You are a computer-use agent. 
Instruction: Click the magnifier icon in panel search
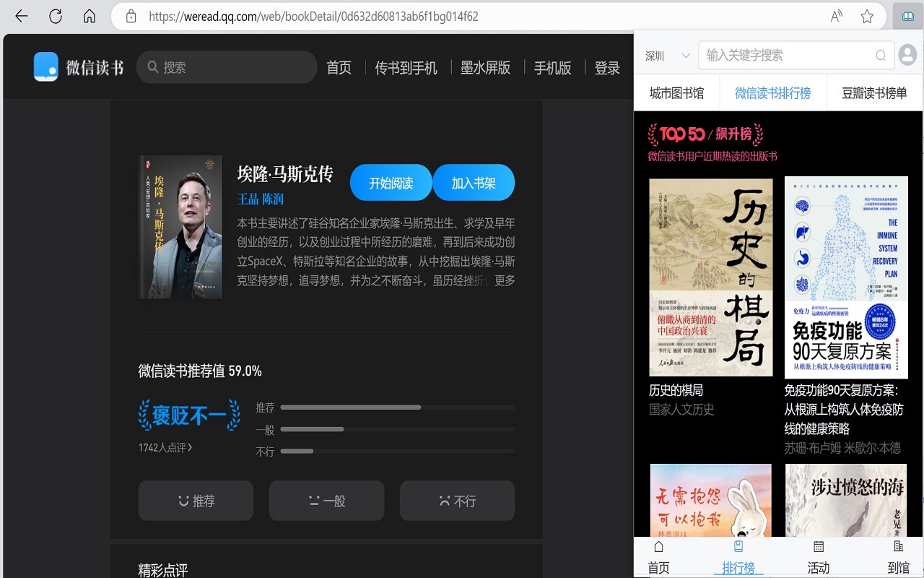(881, 55)
